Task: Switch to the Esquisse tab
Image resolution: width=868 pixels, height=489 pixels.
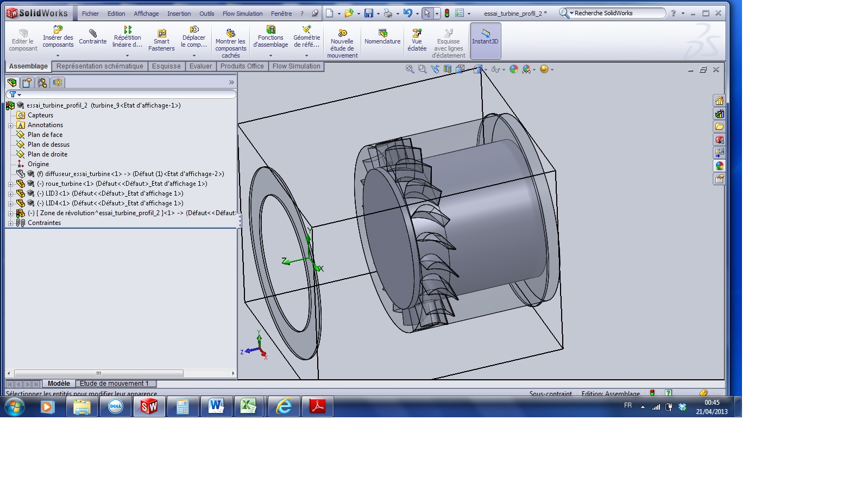Action: tap(166, 66)
